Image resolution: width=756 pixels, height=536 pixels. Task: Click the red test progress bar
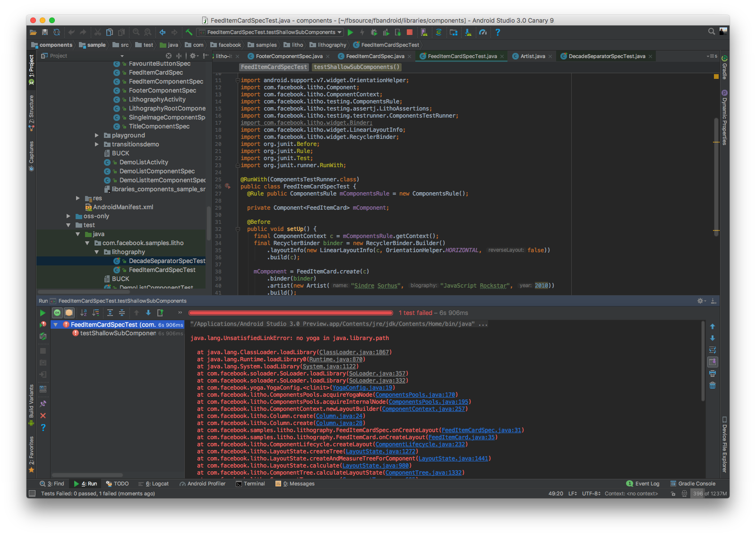click(x=291, y=313)
